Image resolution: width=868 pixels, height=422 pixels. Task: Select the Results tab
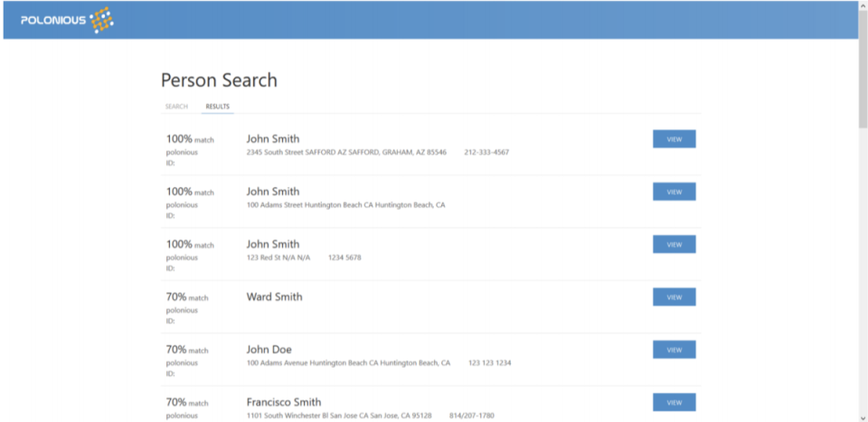coord(217,107)
